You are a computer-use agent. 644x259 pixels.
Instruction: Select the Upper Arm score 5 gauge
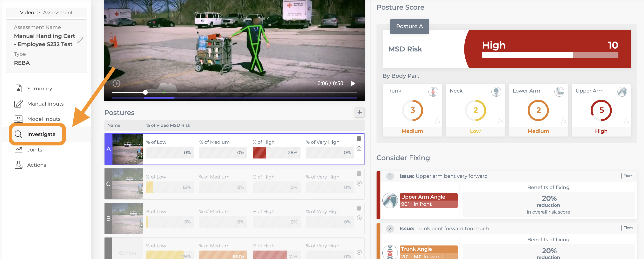(601, 110)
